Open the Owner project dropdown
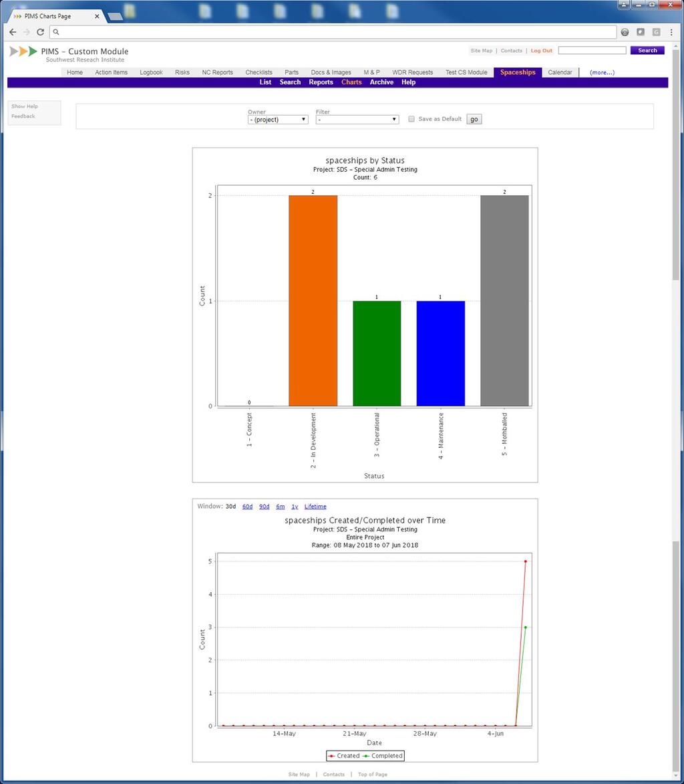 [x=277, y=118]
